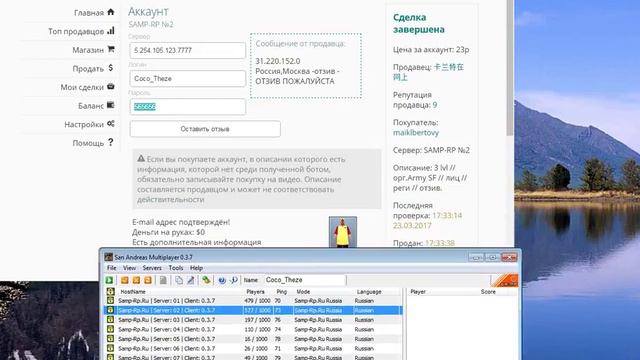640x360 pixels.
Task: Open the View menu in SA-MP
Action: (129, 268)
